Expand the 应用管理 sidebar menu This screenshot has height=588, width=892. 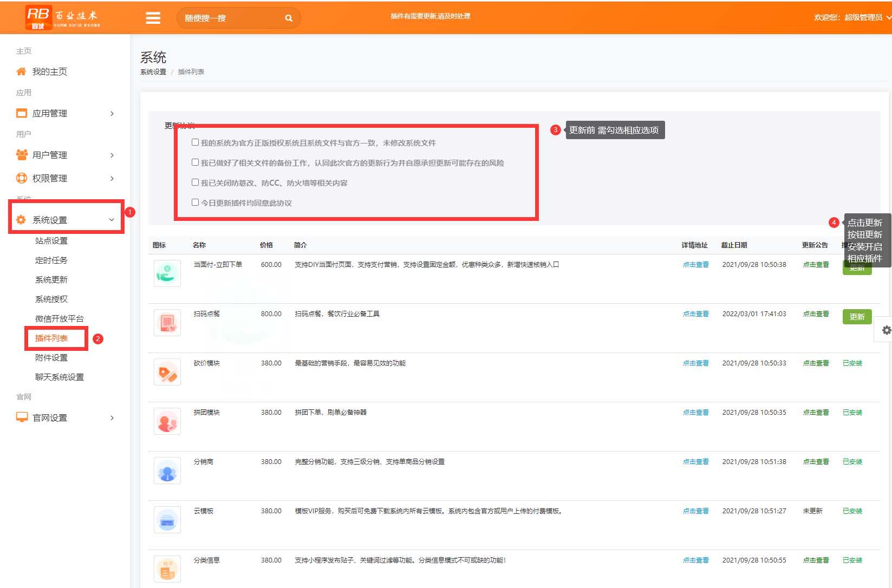(65, 113)
